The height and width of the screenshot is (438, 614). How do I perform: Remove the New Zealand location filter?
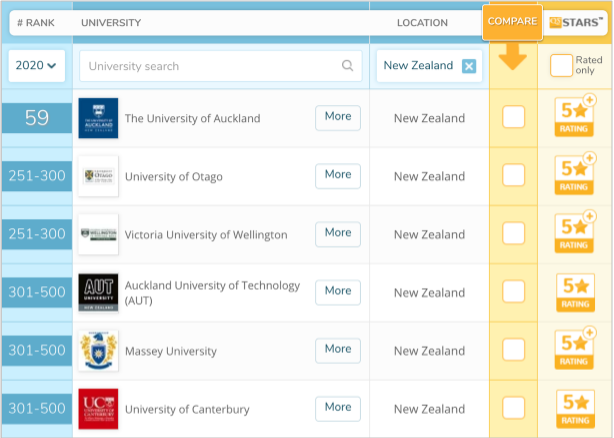469,66
